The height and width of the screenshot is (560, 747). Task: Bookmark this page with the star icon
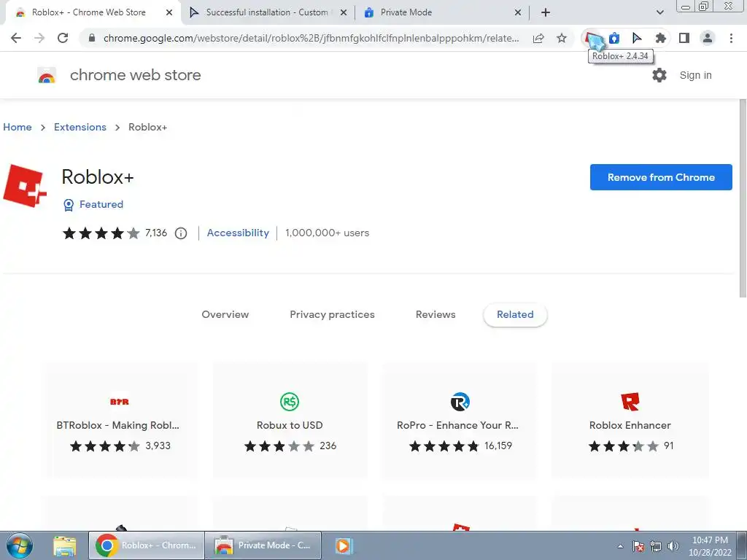tap(562, 38)
